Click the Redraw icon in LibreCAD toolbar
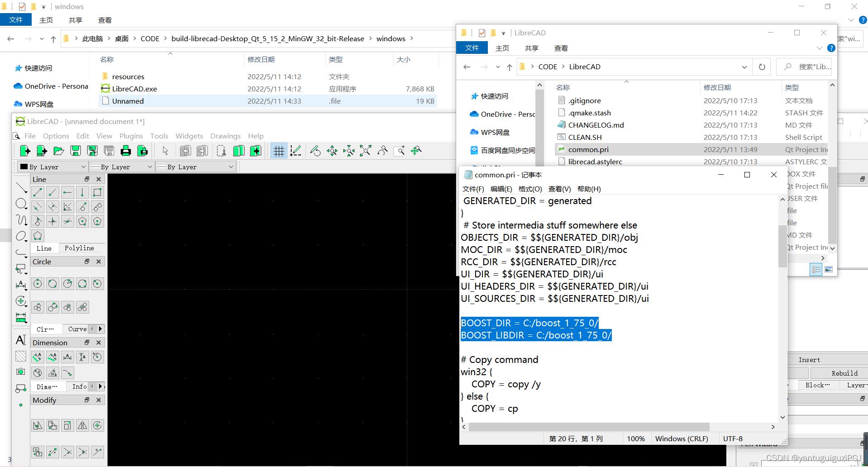868x467 pixels. pyautogui.click(x=315, y=151)
